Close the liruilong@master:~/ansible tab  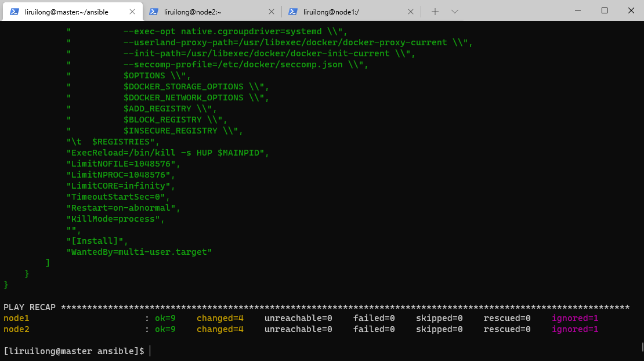tap(133, 12)
